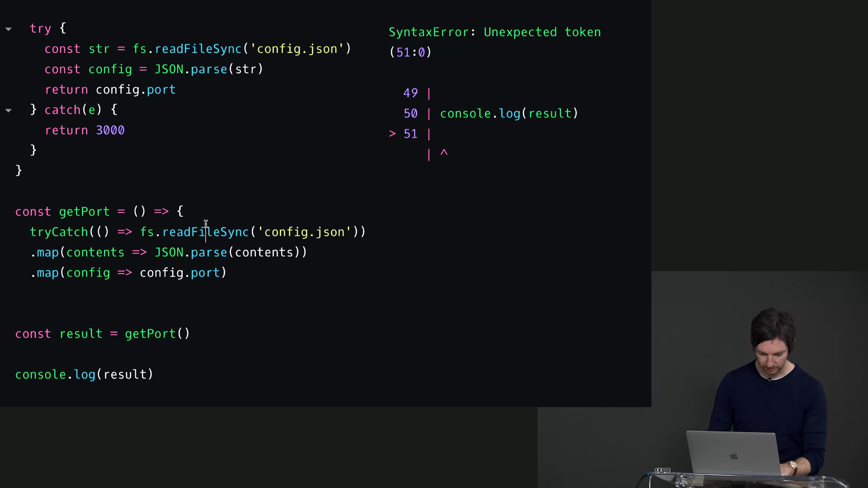
Task: Collapse the catch(e) block fold arrow
Action: pyautogui.click(x=8, y=110)
